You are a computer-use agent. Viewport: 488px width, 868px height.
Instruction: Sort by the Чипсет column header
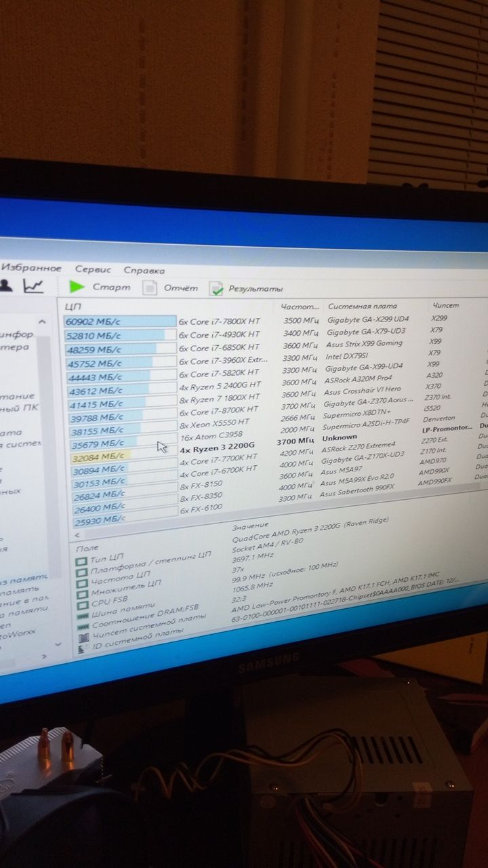[x=445, y=306]
